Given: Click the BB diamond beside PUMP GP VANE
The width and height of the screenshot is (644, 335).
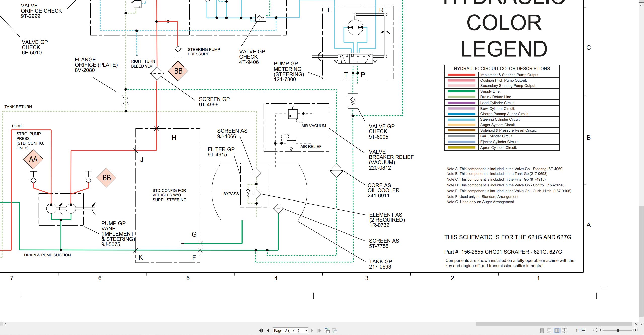Looking at the screenshot, I should click(x=106, y=178).
